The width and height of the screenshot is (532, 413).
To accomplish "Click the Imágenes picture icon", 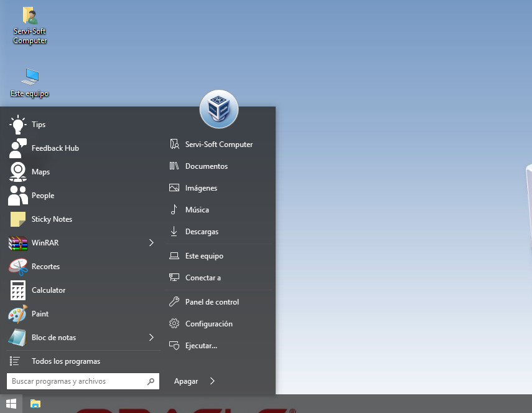I will (x=174, y=188).
